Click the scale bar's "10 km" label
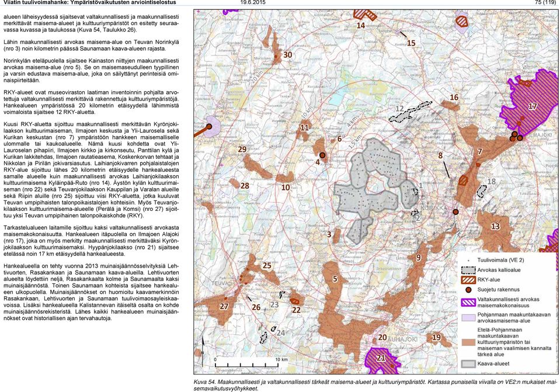The width and height of the screenshot is (560, 392). (281, 360)
